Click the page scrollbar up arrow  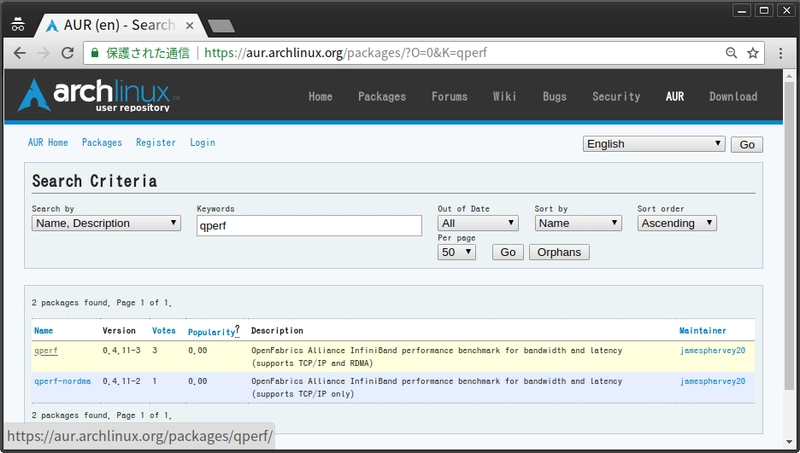(789, 76)
